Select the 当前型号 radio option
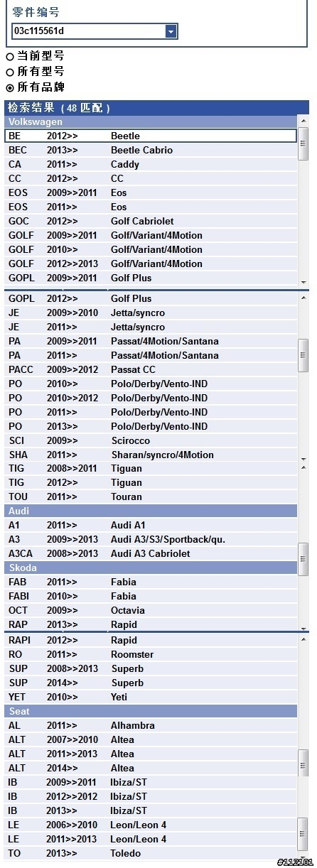317x868 pixels. tap(10, 56)
